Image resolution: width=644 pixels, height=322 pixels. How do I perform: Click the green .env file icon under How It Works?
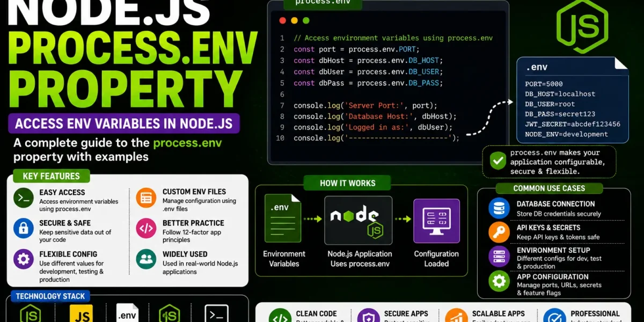[x=283, y=219]
